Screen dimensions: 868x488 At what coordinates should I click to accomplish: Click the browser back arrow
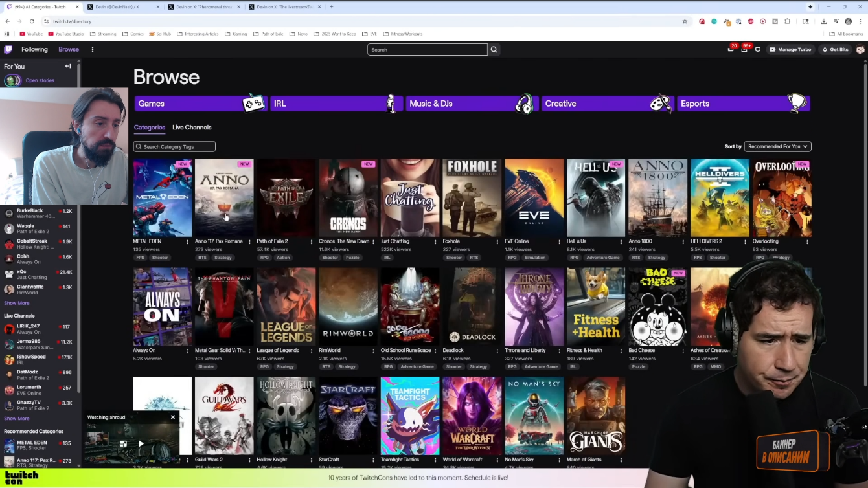point(7,21)
